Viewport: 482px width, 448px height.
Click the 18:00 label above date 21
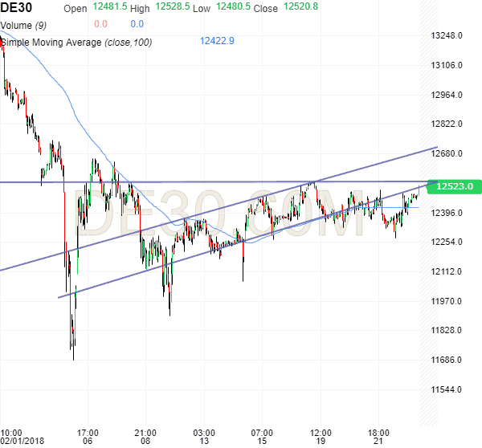pos(379,431)
